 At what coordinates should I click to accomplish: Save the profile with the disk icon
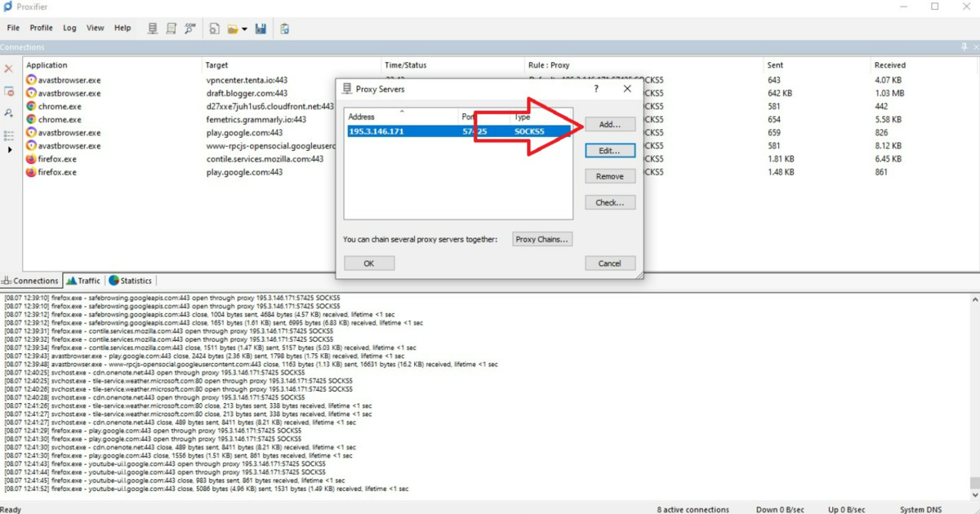click(261, 29)
